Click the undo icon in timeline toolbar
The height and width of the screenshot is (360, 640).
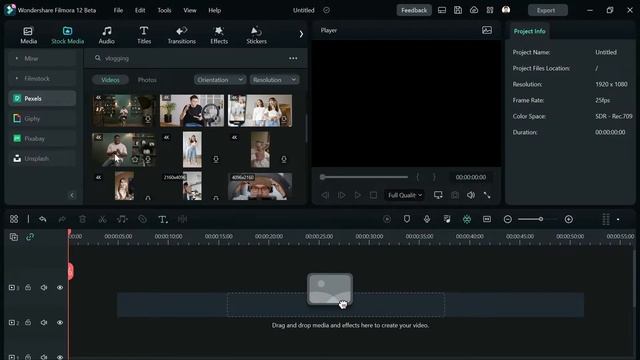point(42,219)
